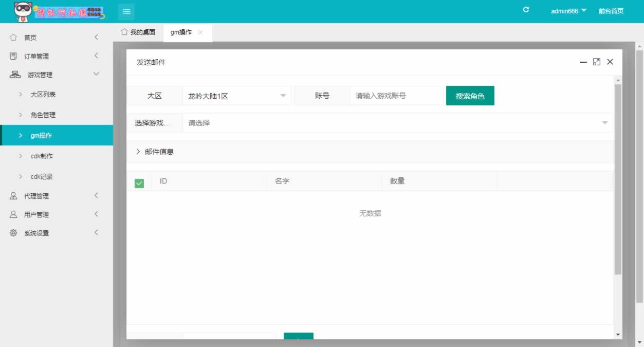The width and height of the screenshot is (644, 347).
Task: Click the 代理管理 agent icon in sidebar
Action: [13, 196]
